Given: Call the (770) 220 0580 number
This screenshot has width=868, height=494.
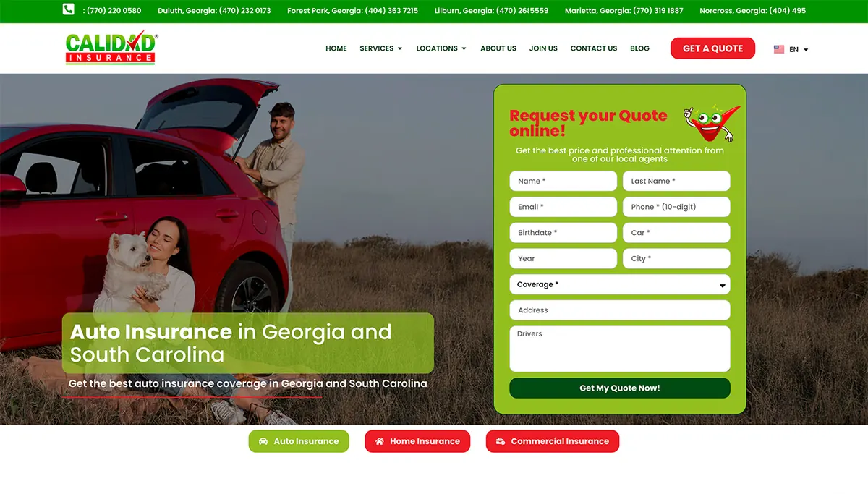Looking at the screenshot, I should pyautogui.click(x=112, y=11).
